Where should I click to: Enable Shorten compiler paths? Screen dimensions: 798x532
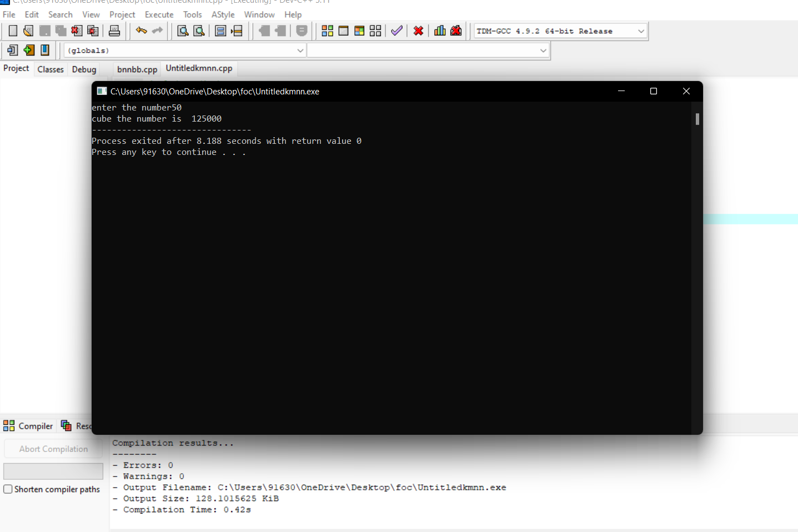coord(8,489)
